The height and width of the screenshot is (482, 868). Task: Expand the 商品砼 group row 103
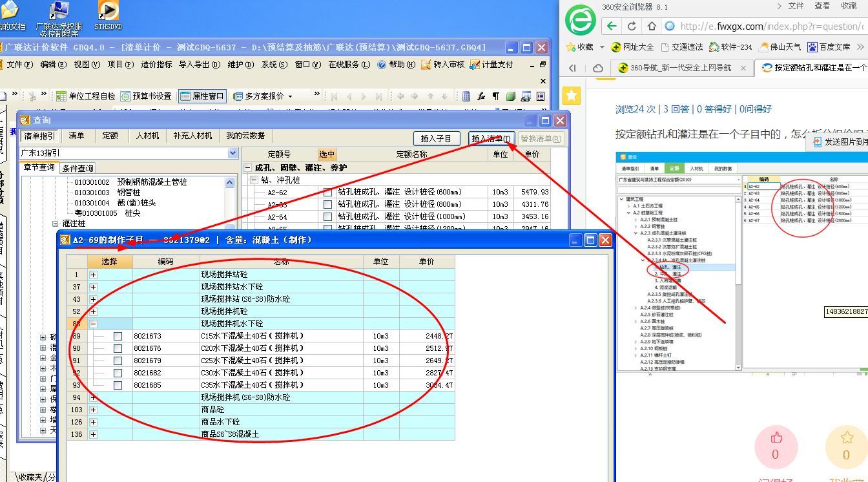click(x=93, y=410)
